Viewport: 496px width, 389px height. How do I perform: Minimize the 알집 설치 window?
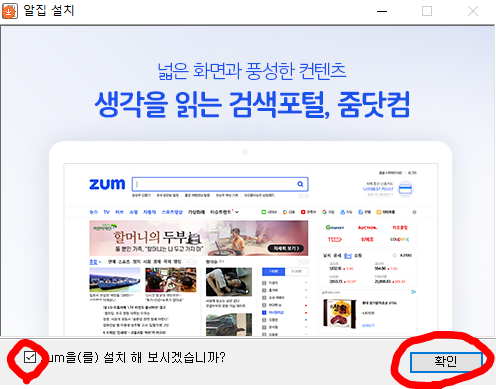[382, 11]
